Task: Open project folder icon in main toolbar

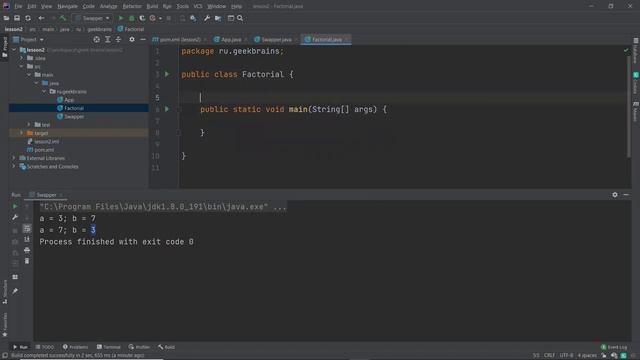Action: pos(6,18)
